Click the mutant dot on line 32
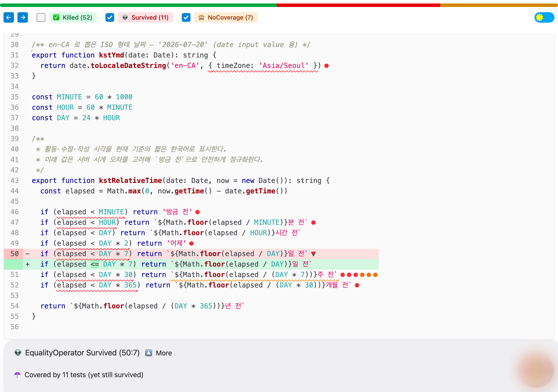The image size is (558, 392). pos(327,66)
